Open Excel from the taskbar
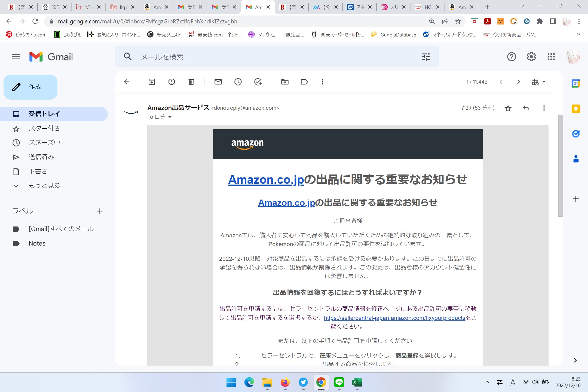This screenshot has width=588, height=392. 357,382
